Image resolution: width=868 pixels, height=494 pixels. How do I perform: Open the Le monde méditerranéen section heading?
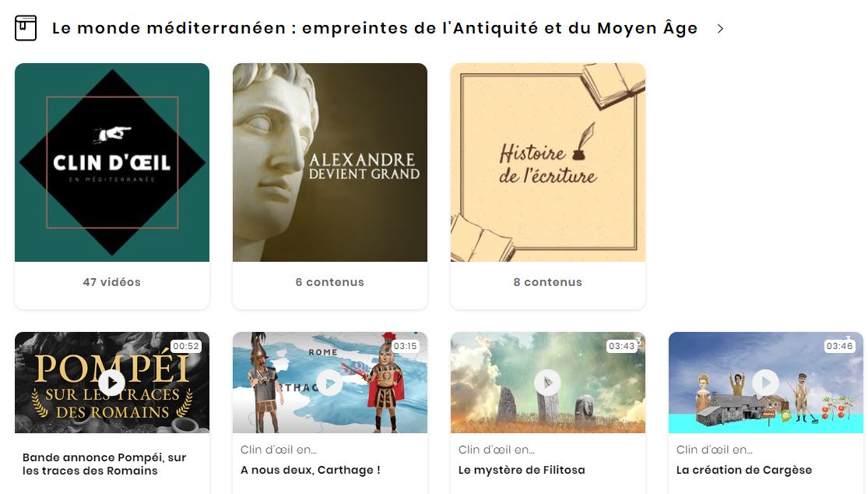374,28
